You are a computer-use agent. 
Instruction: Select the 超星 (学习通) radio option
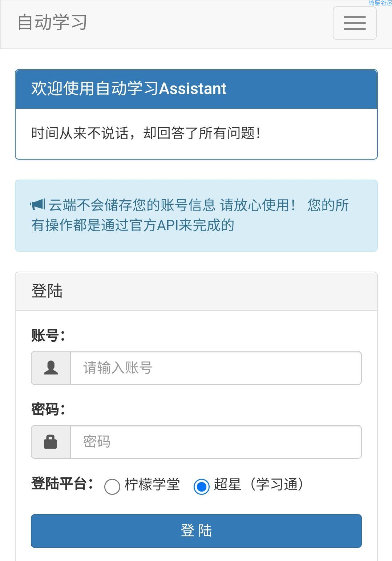[x=201, y=486]
